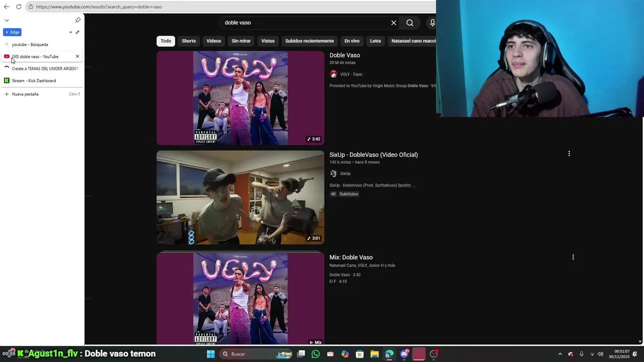Select the 'Letra' filter chip
Viewport: 644px width, 362px height.
tap(375, 41)
